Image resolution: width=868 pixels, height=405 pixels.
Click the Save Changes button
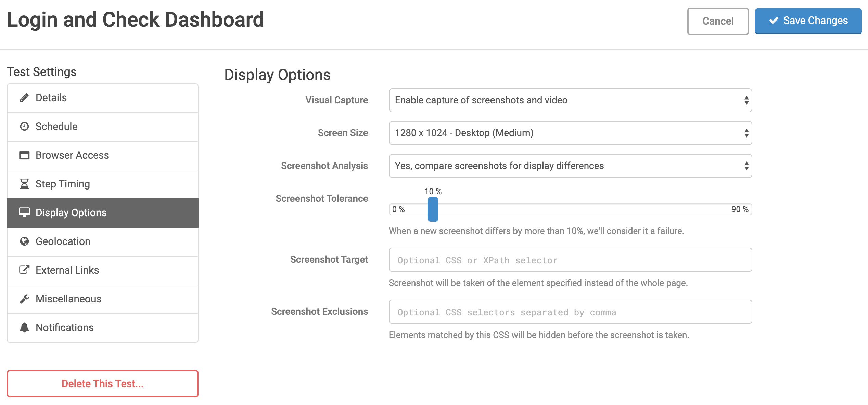[808, 21]
